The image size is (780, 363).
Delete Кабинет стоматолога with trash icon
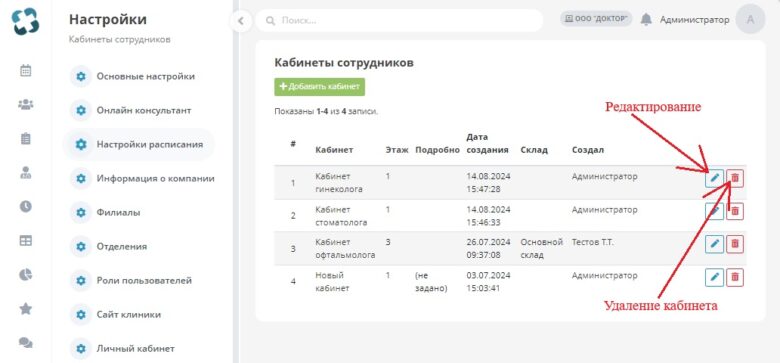(735, 211)
